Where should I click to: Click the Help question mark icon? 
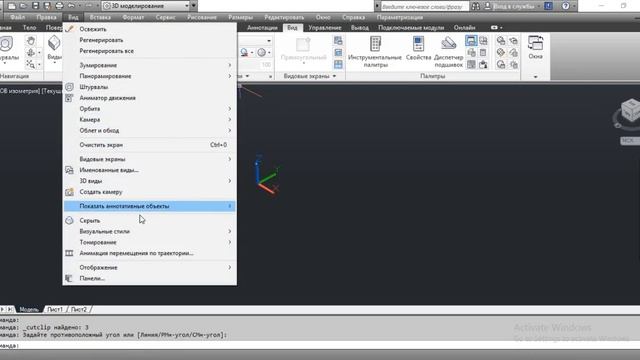point(566,6)
